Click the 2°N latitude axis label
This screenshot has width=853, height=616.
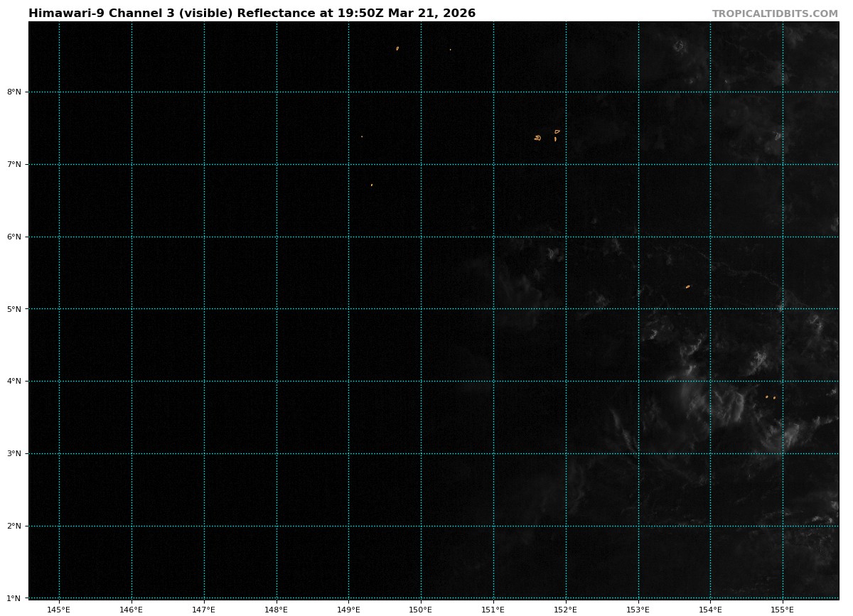14,526
